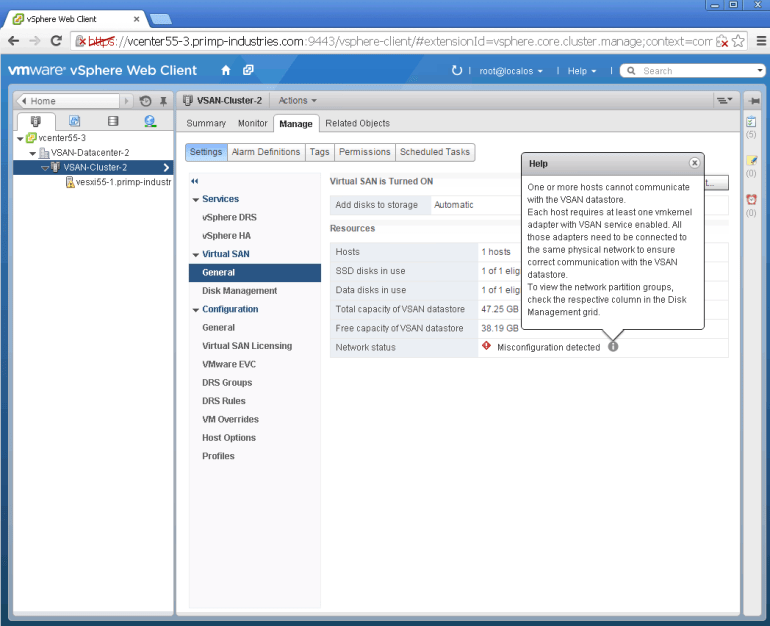Click the VSAN-Cluster-2 cluster icon in the title
This screenshot has height=626, width=770.
188,101
